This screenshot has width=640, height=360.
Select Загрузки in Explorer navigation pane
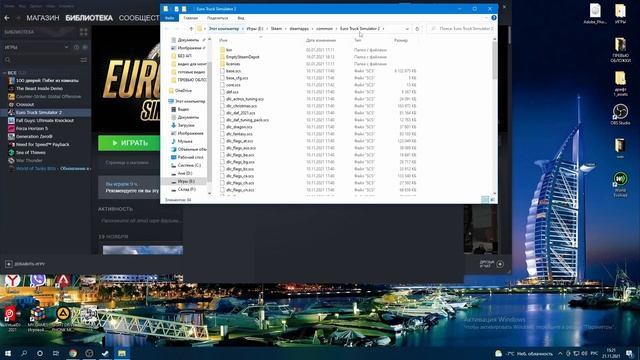tap(186, 125)
